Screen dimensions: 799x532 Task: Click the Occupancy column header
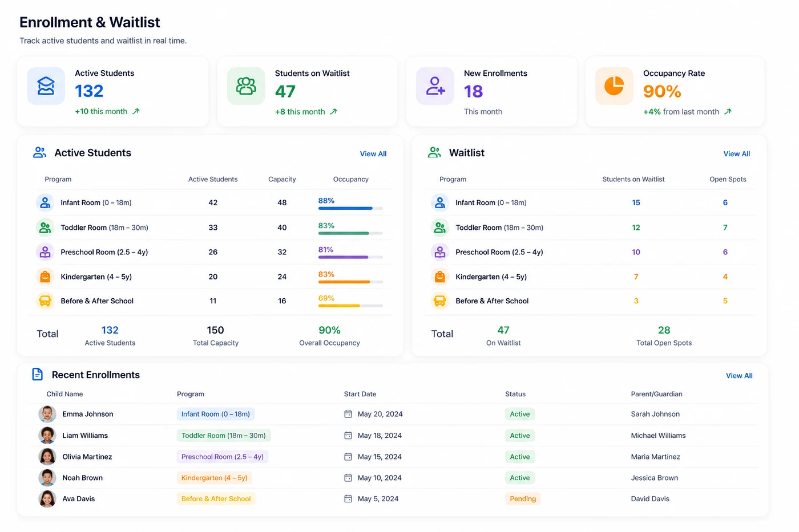350,179
